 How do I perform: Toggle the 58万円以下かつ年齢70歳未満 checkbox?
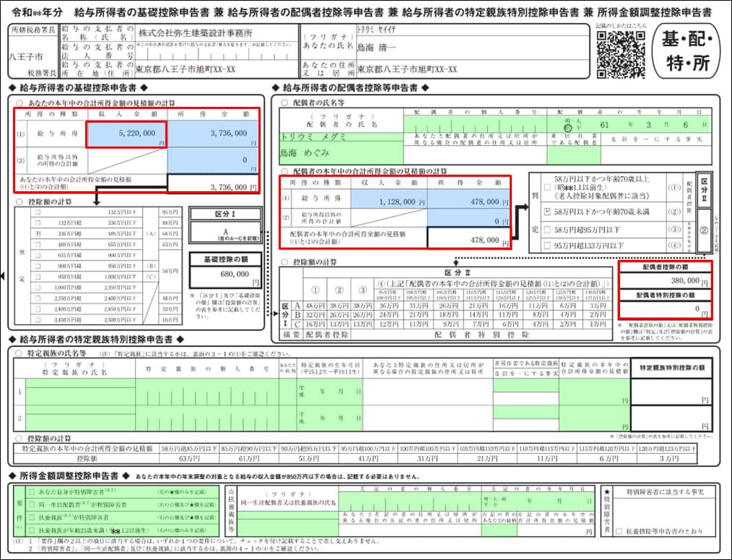point(547,213)
